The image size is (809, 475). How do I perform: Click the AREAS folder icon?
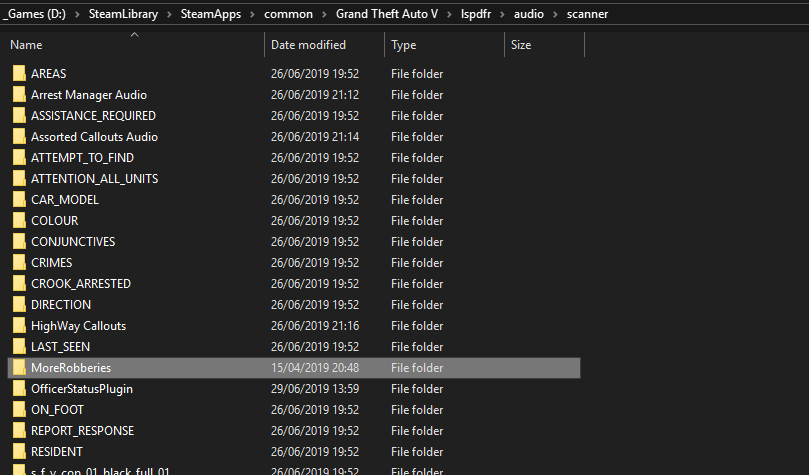click(x=19, y=73)
